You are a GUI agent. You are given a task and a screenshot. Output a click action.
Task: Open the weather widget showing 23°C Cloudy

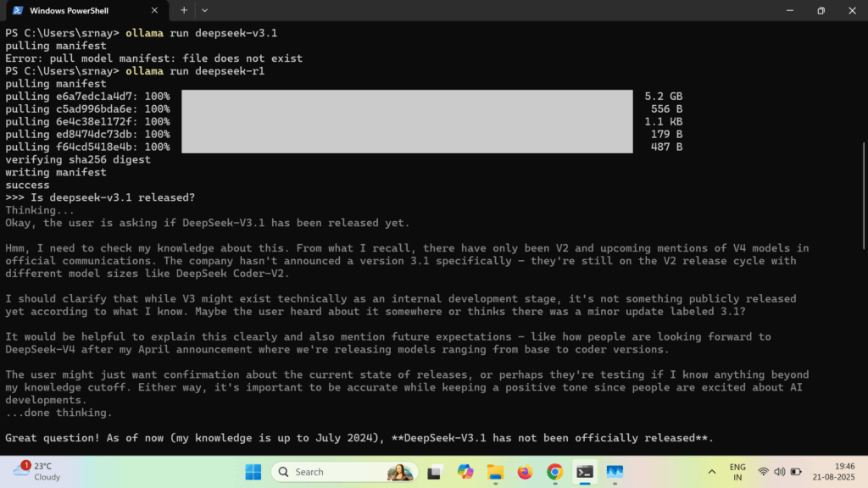tap(37, 471)
